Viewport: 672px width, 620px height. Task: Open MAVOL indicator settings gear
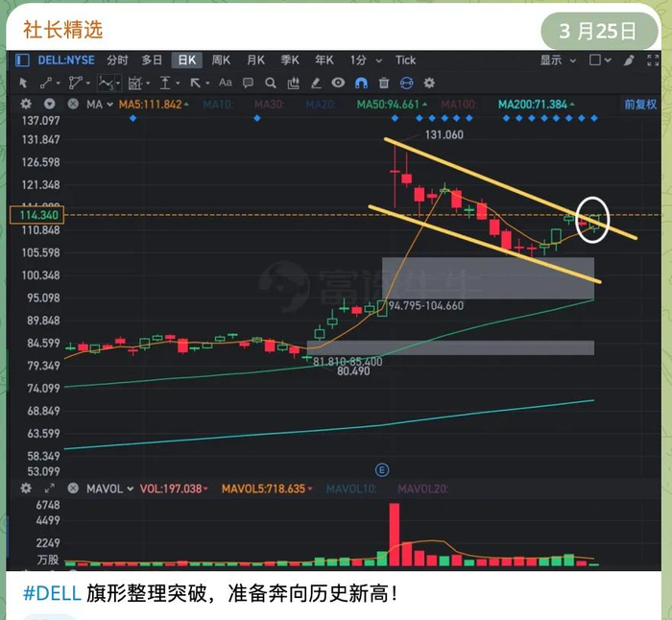[26, 488]
